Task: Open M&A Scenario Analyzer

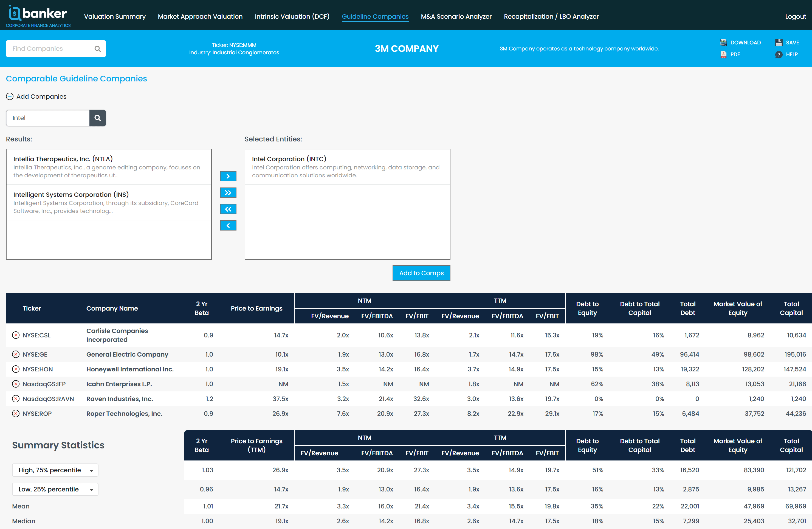Action: (456, 16)
